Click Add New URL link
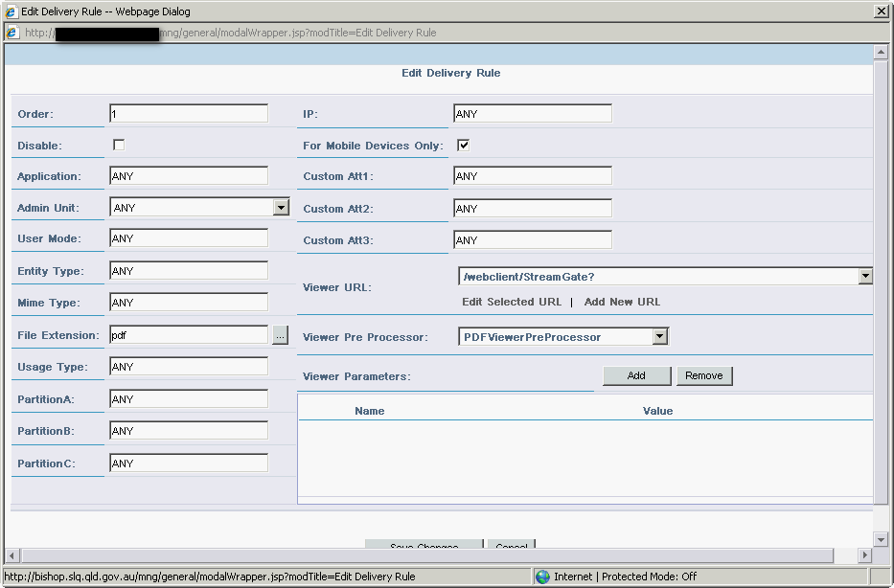Image resolution: width=894 pixels, height=588 pixels. tap(622, 302)
